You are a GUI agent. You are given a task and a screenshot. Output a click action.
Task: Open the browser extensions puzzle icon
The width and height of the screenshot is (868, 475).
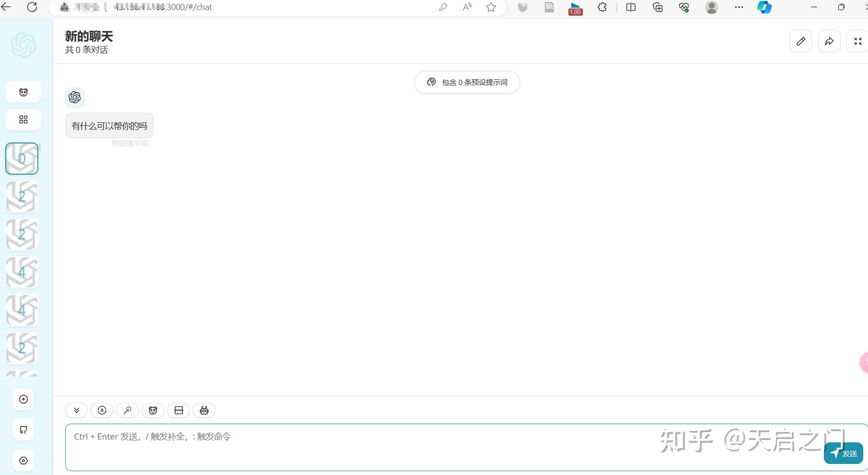tap(602, 7)
